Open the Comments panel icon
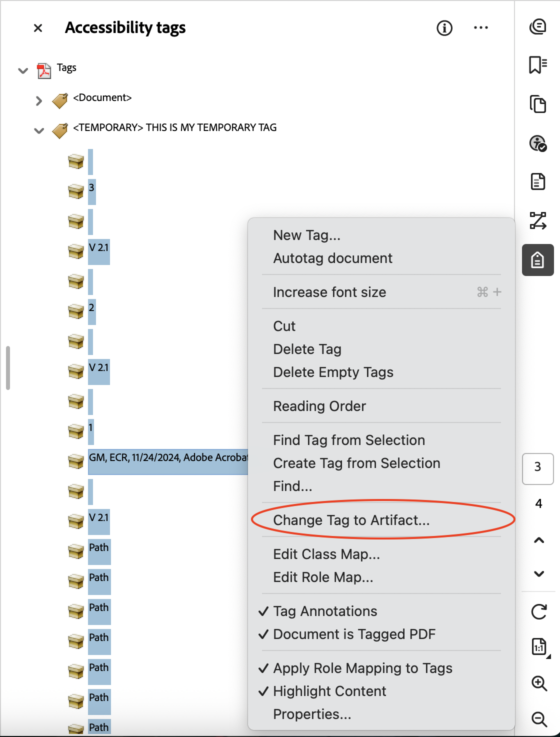The image size is (560, 737). 538,27
